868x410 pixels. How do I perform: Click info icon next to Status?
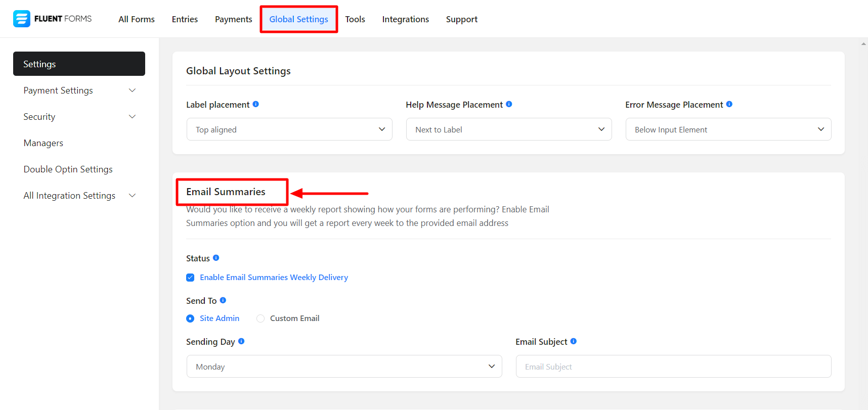[x=216, y=258]
